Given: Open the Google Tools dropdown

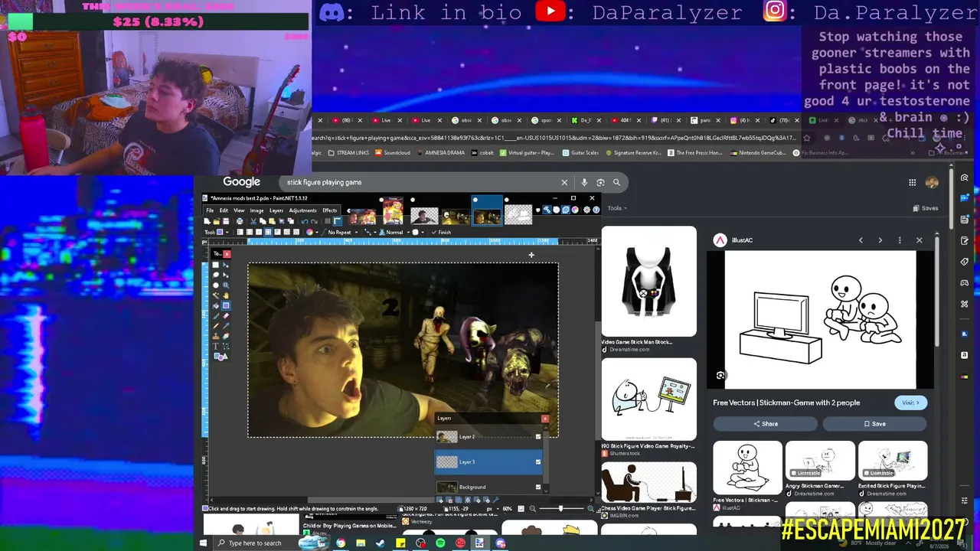Looking at the screenshot, I should coord(617,208).
